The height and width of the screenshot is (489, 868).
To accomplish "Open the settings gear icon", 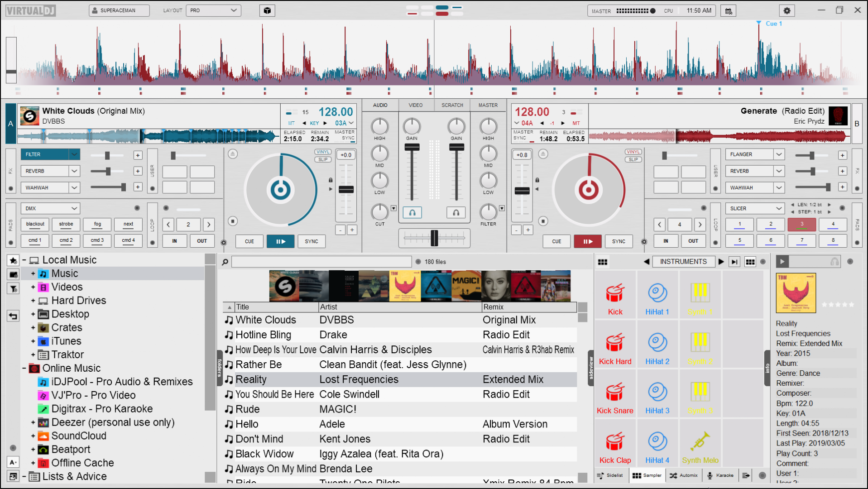I will [787, 10].
